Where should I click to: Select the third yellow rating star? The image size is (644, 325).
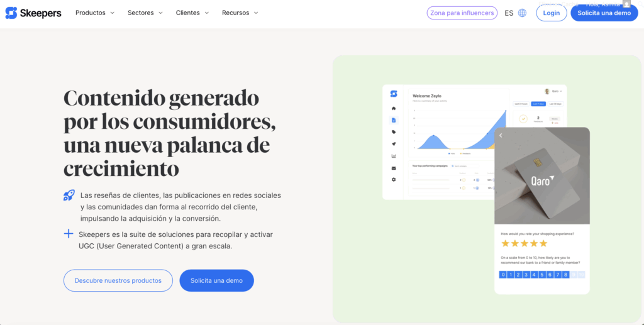525,243
